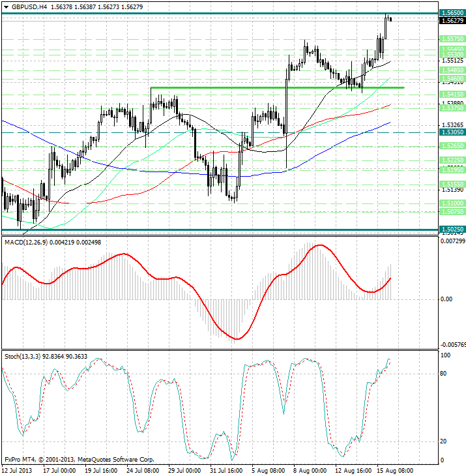Image resolution: width=466 pixels, height=476 pixels.
Task: Click the 1.55125 price scale value
Action: 453,61
